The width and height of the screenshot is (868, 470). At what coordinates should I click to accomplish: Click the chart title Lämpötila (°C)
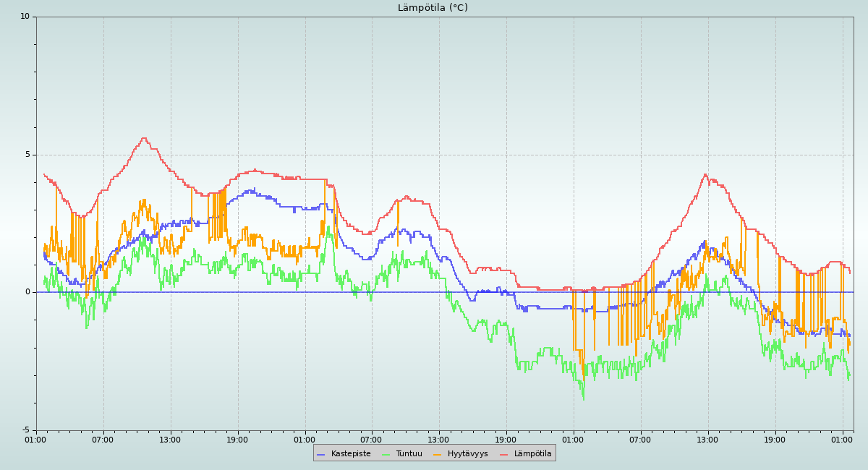[433, 8]
